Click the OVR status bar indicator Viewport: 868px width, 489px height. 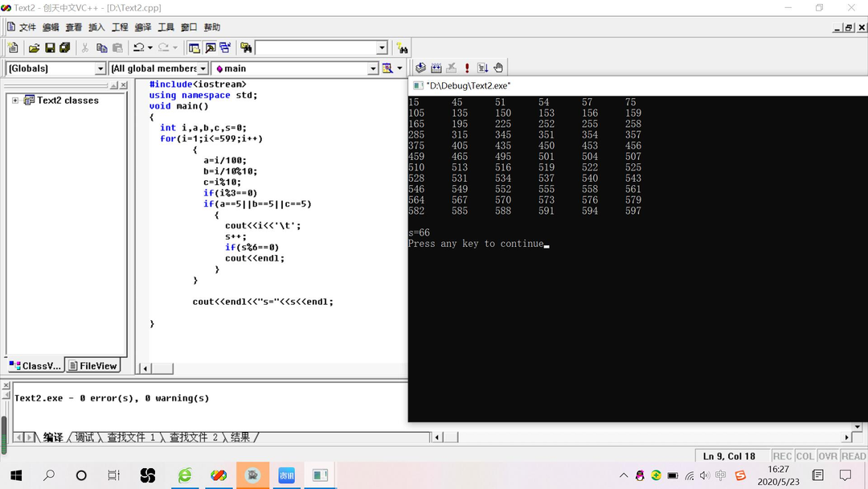tap(828, 456)
